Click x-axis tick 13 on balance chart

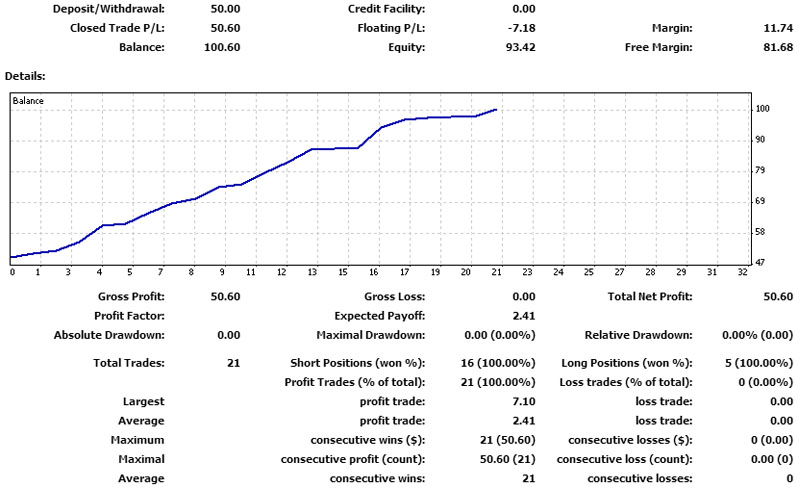click(313, 272)
